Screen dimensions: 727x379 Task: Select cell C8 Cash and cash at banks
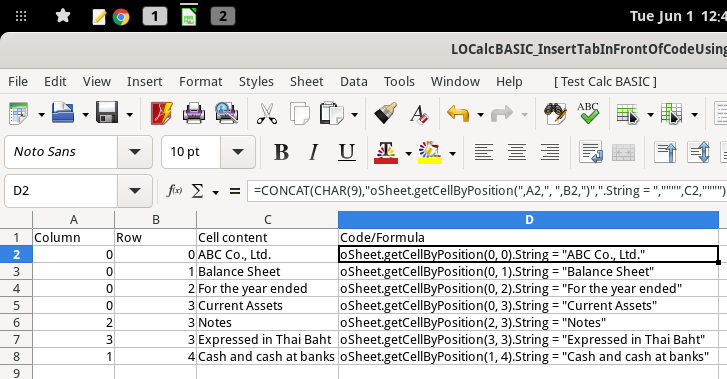[x=267, y=356]
